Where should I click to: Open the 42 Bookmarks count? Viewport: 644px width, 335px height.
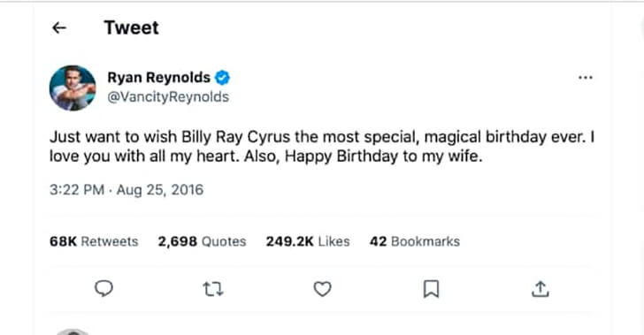click(x=414, y=241)
